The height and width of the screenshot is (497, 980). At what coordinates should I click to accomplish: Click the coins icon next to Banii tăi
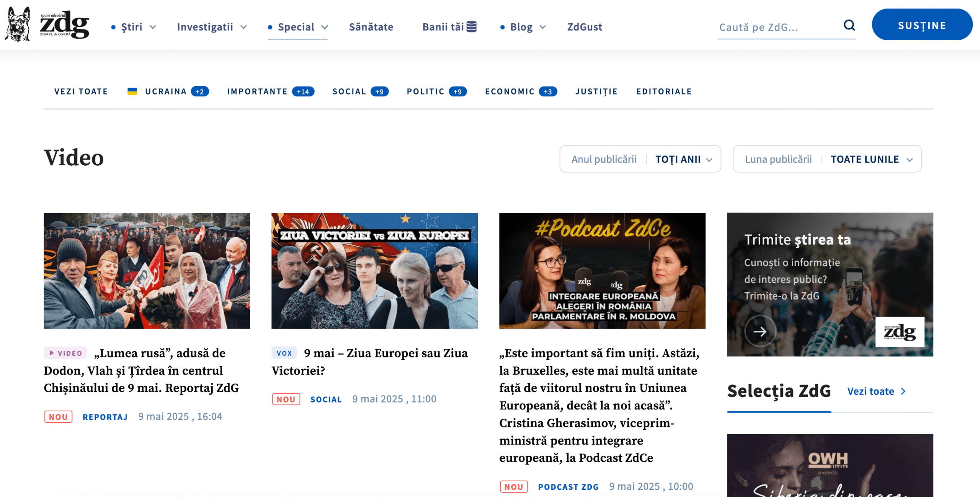472,27
